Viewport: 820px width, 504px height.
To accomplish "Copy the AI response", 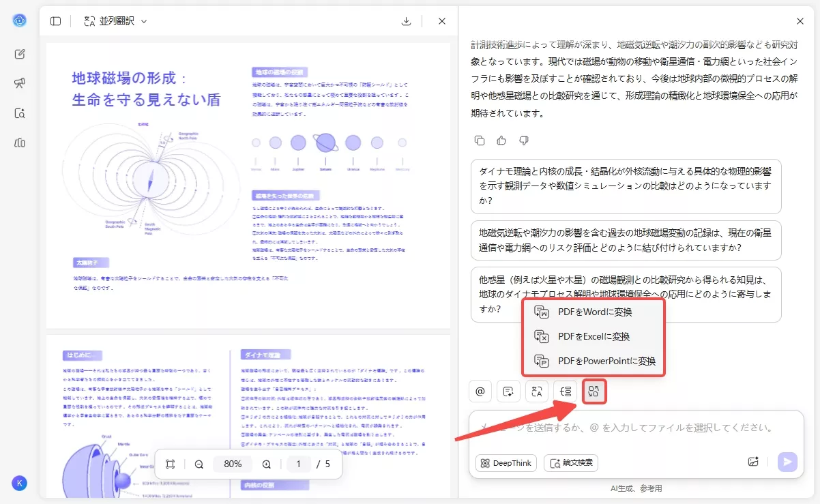I will pos(480,140).
